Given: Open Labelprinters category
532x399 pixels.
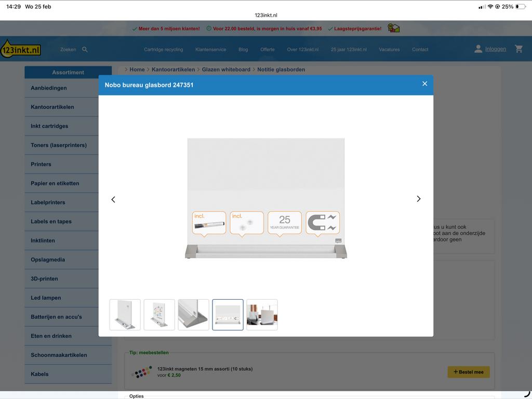Looking at the screenshot, I should click(62, 203).
